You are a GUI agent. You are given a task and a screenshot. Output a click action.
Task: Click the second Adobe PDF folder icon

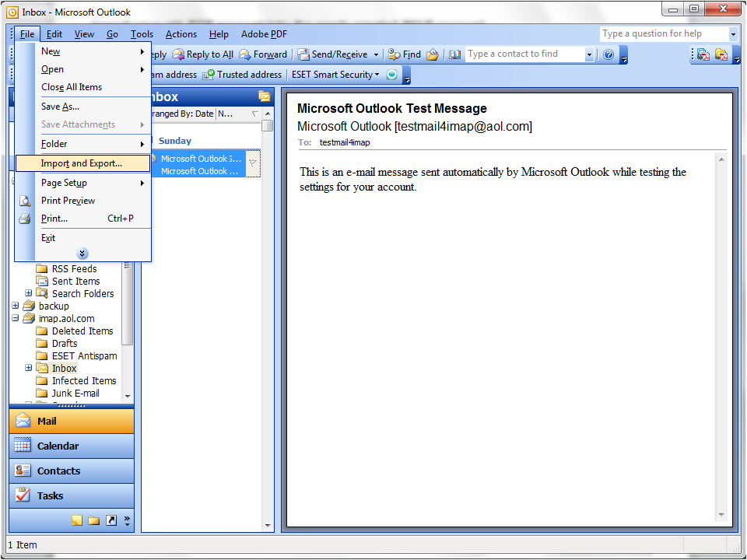pyautogui.click(x=721, y=54)
